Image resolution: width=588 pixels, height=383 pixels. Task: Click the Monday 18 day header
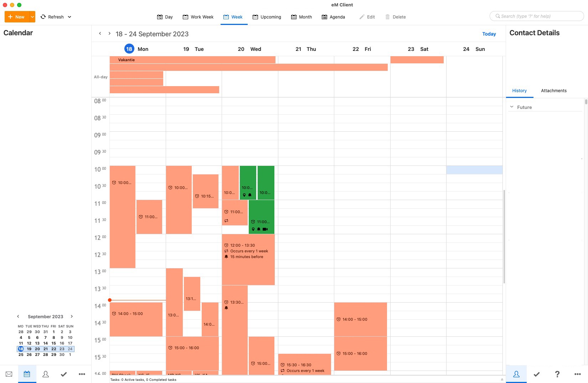(x=138, y=49)
